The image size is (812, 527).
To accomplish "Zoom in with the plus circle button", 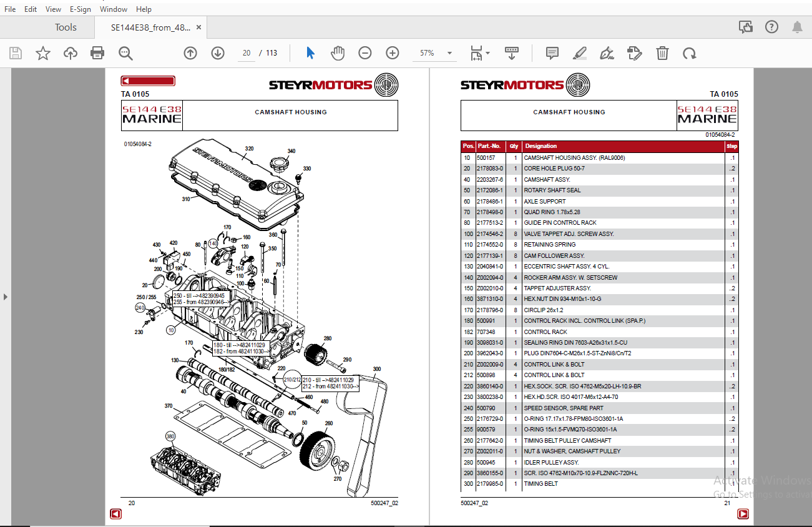I will 393,53.
